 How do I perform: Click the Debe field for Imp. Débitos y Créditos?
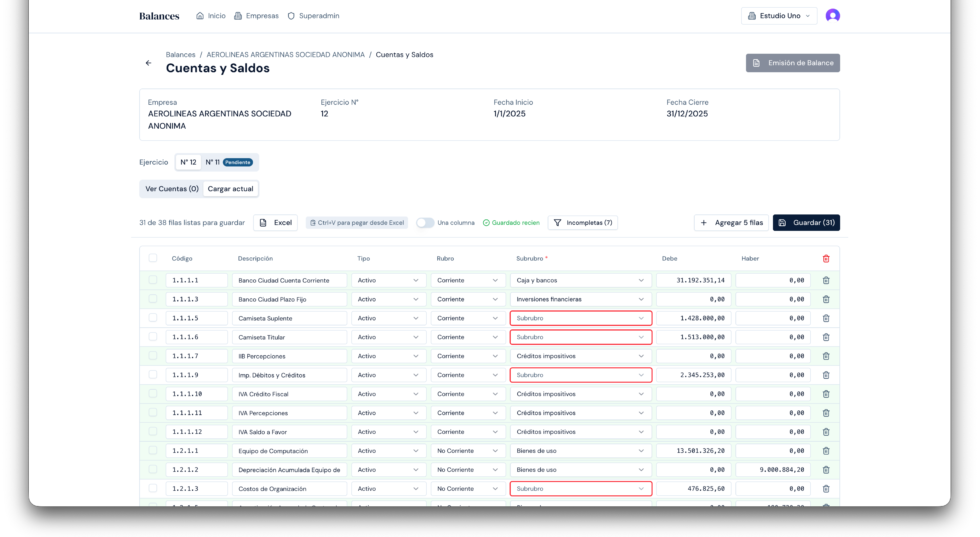pyautogui.click(x=693, y=375)
